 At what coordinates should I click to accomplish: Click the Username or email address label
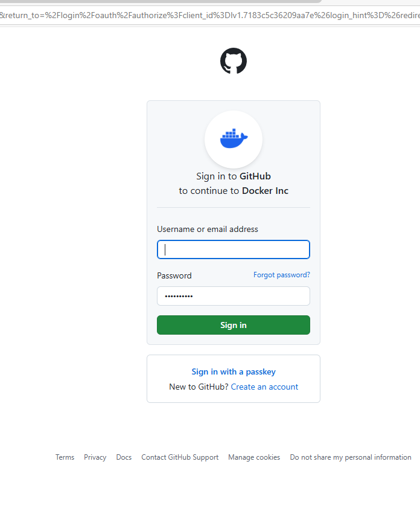208,230
